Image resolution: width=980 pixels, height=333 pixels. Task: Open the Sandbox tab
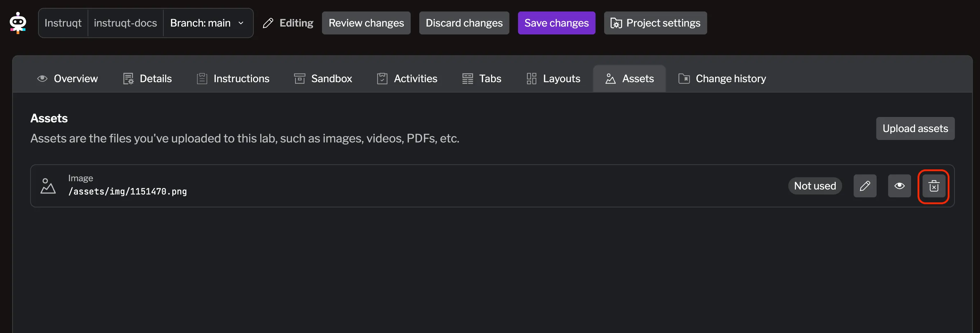point(323,78)
